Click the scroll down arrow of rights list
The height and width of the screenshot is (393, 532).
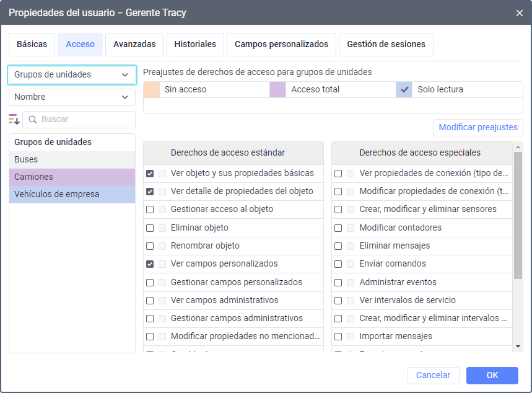(518, 346)
